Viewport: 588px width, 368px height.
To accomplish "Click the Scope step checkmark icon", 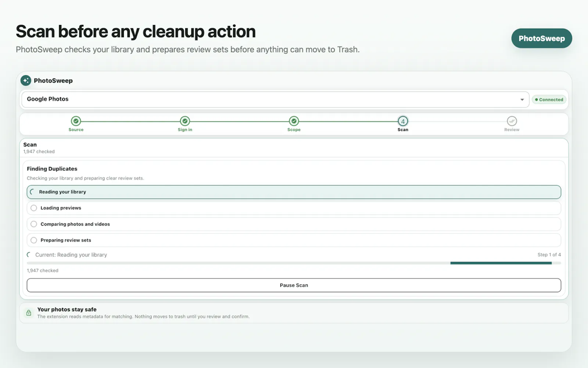I will click(294, 121).
